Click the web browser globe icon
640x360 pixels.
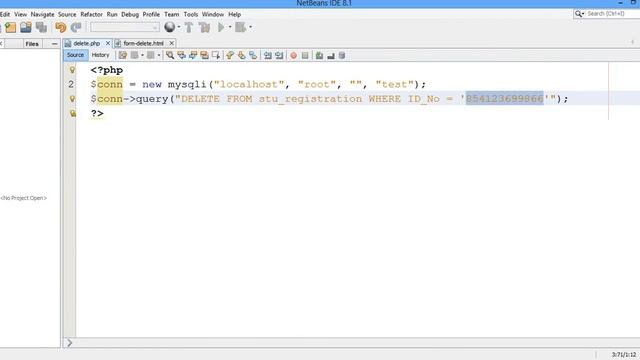(169, 27)
